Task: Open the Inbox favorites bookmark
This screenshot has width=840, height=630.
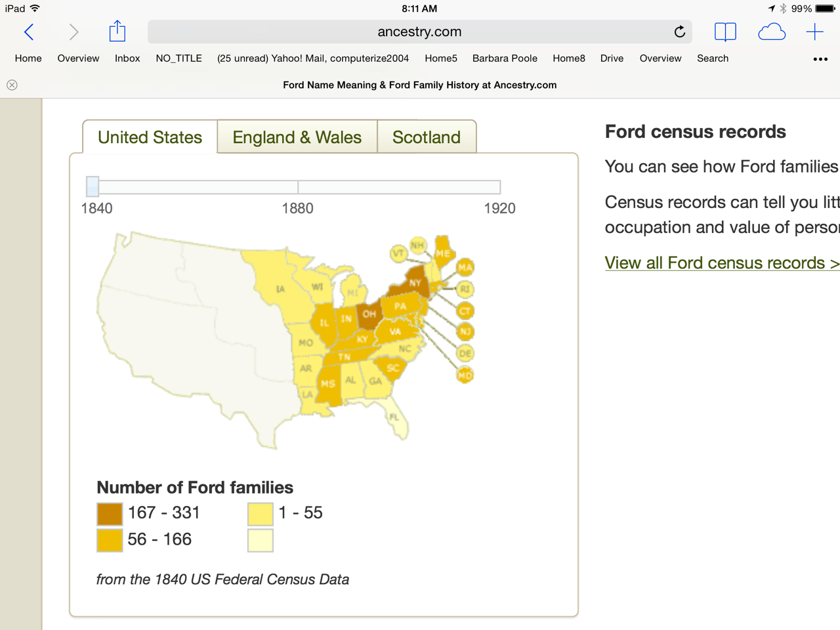Action: point(127,58)
